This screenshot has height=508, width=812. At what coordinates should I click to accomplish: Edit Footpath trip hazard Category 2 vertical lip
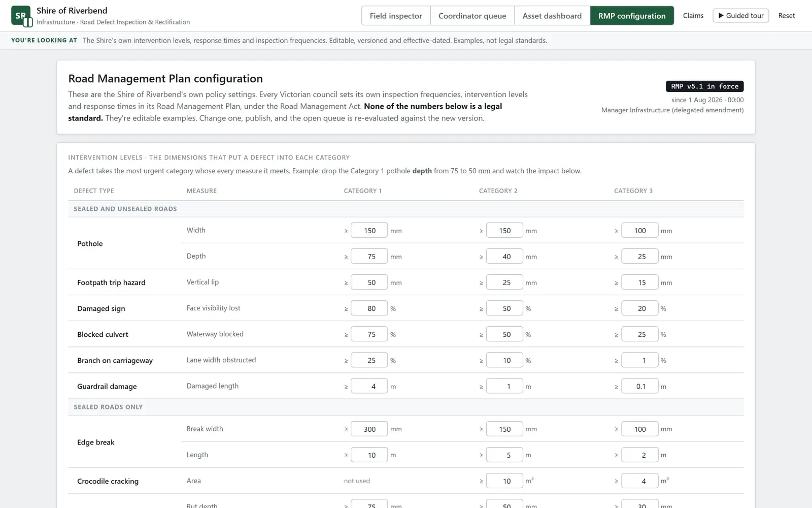[504, 282]
